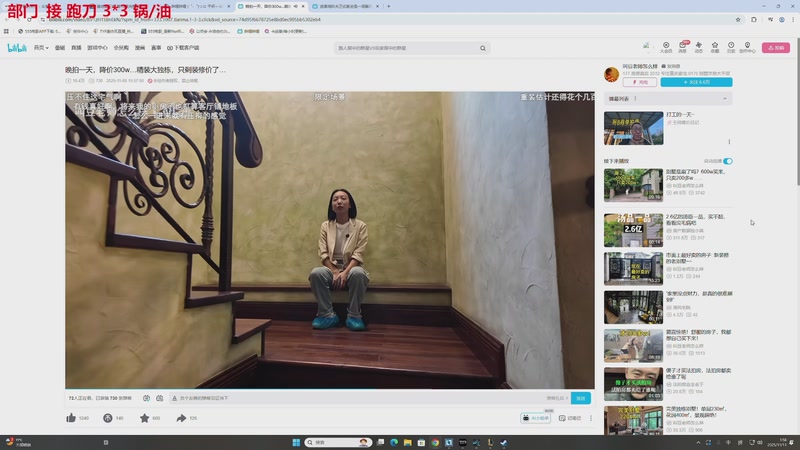Open the 赛事 nav item
Screen dimensions: 800x450
click(x=156, y=48)
